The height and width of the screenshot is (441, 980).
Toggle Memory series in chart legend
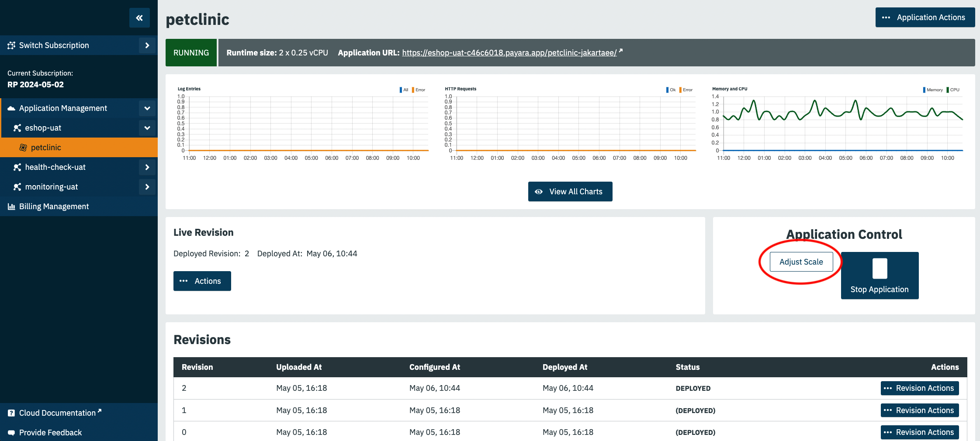(x=933, y=90)
